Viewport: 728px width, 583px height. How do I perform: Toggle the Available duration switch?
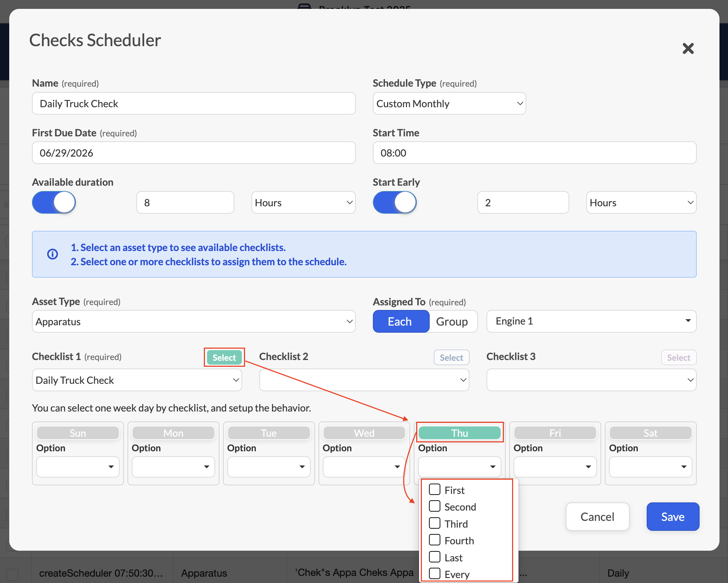point(54,202)
